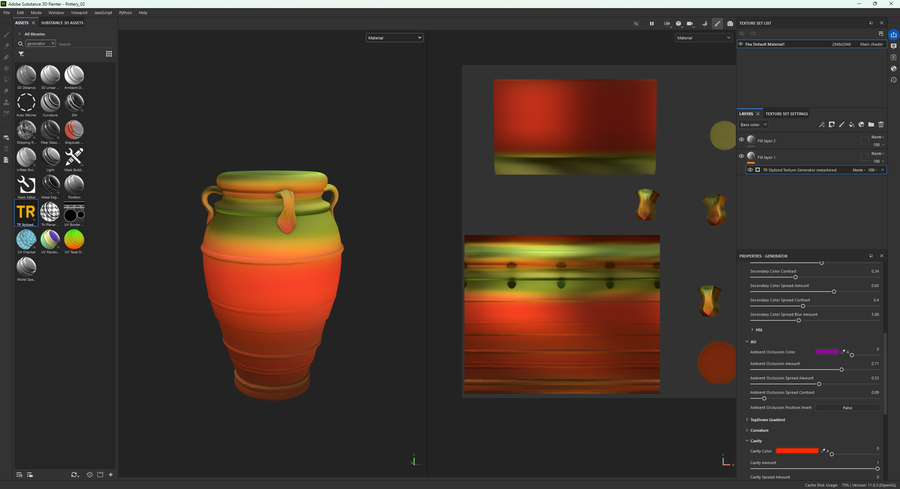Expand the HSL properties section
Image resolution: width=900 pixels, height=489 pixels.
pos(759,329)
